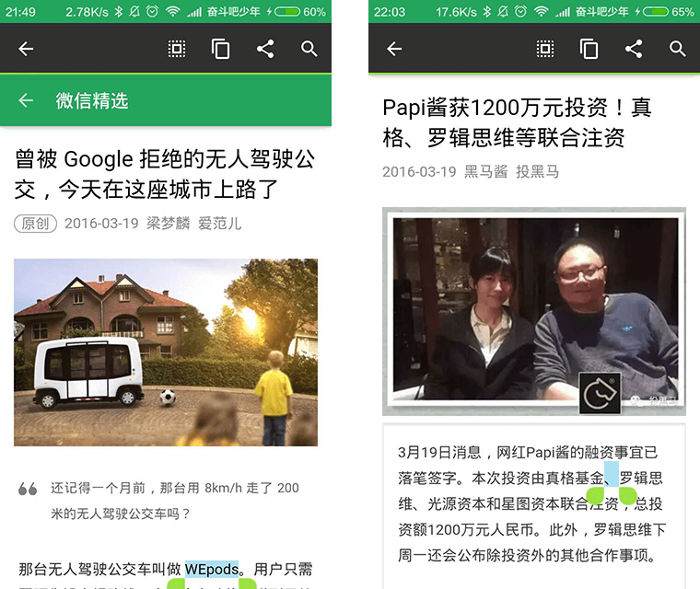700x589 pixels.
Task: Tap back arrow beside 微信精选 header
Action: coord(26,100)
